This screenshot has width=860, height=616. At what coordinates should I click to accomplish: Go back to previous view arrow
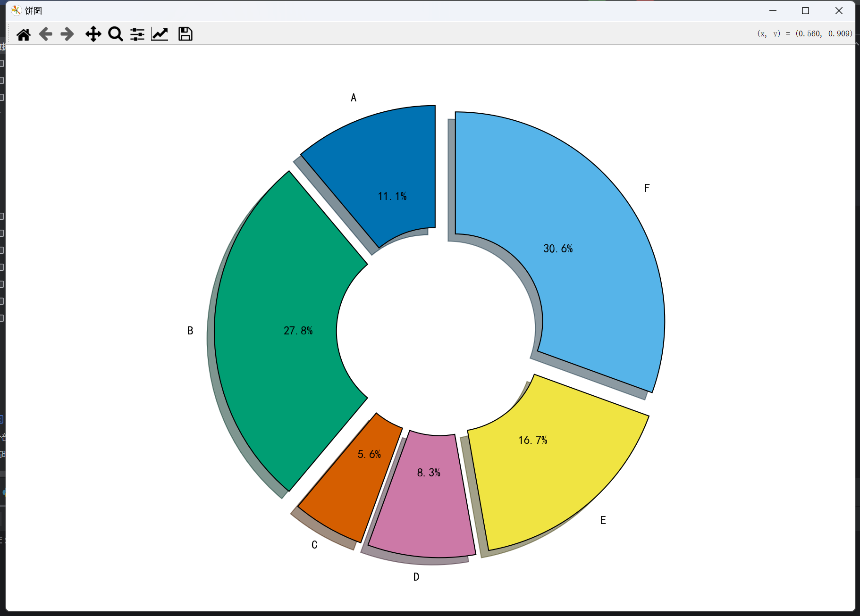click(45, 34)
